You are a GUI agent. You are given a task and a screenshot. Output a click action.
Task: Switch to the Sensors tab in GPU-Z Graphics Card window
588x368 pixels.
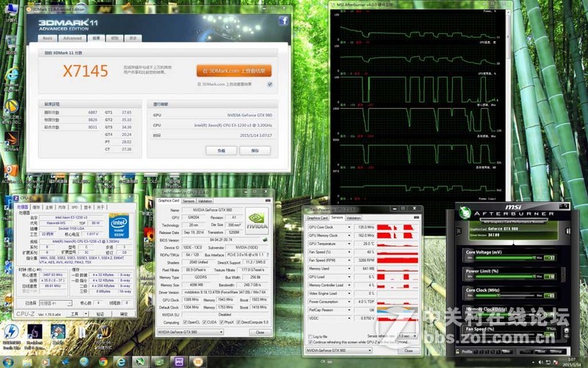coord(189,201)
